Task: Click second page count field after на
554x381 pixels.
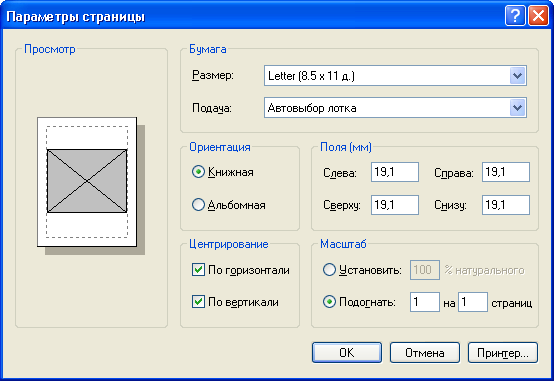Action: point(473,302)
